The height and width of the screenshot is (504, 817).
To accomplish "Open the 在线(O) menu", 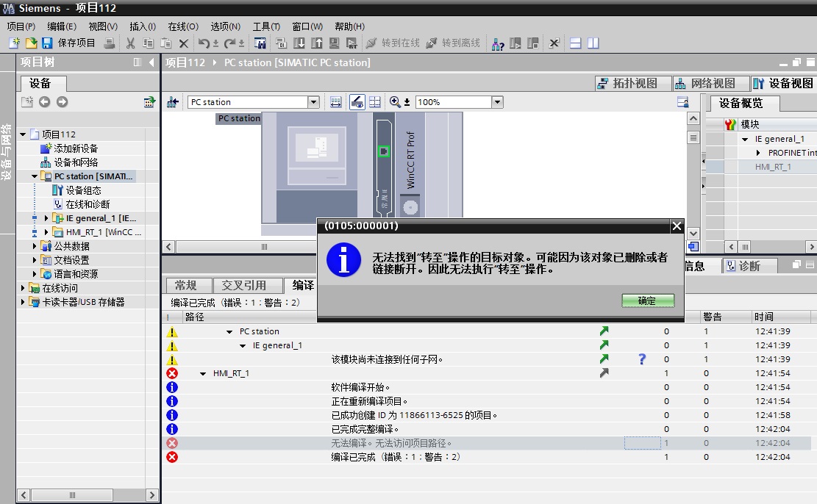I will pyautogui.click(x=183, y=26).
